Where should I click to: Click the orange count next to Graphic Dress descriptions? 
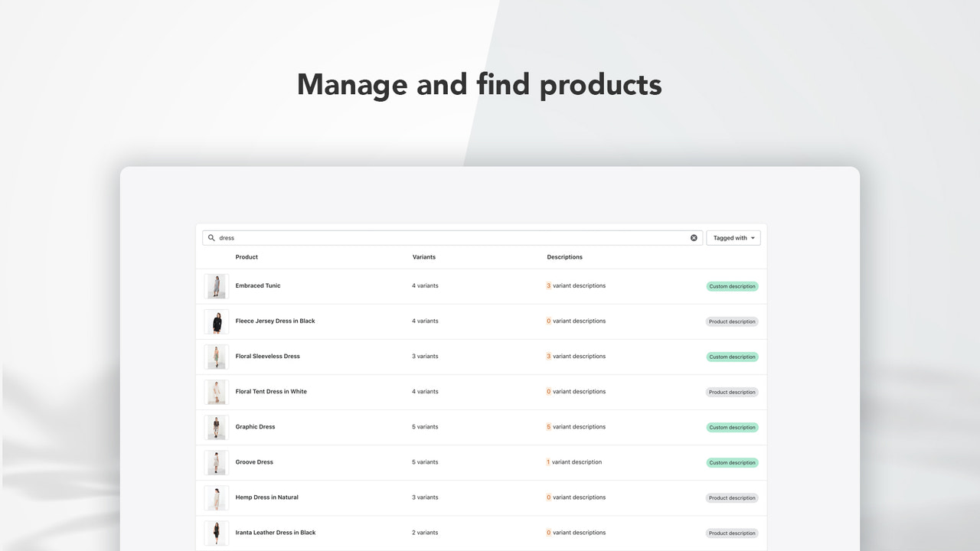[x=549, y=427]
